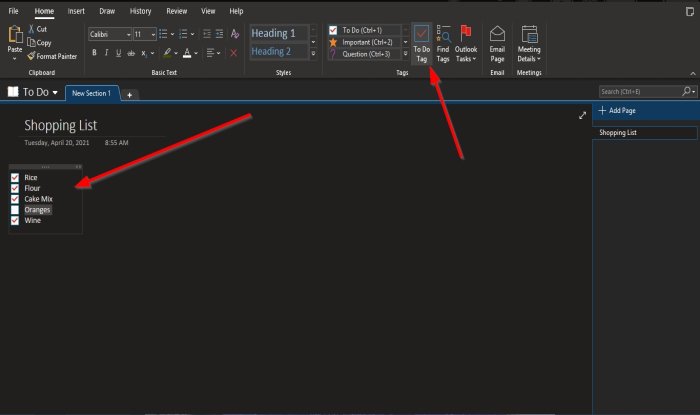Click the Cut scissors icon
Viewport: 700px width, 415px height.
[x=31, y=29]
